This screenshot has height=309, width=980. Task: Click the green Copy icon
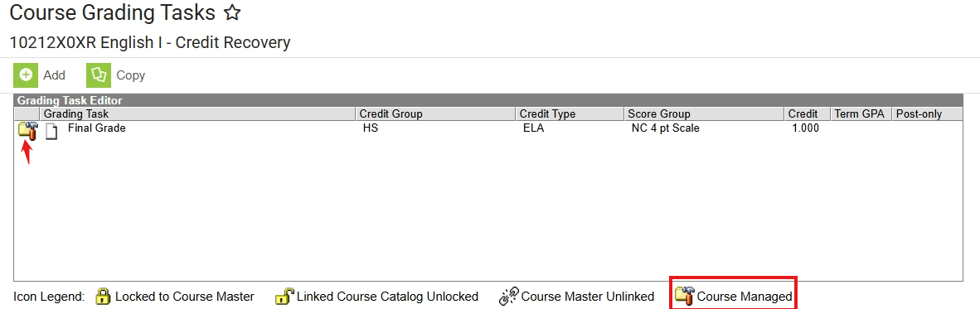[98, 75]
